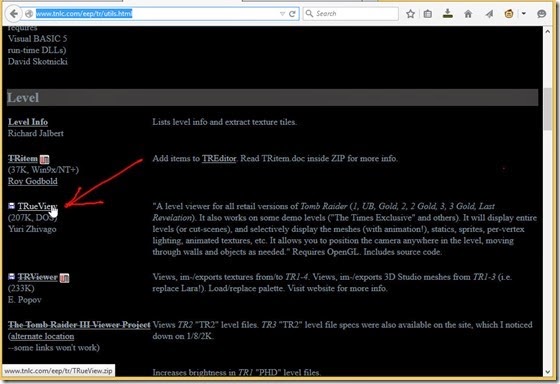Go to the Home page icon

pos(468,14)
